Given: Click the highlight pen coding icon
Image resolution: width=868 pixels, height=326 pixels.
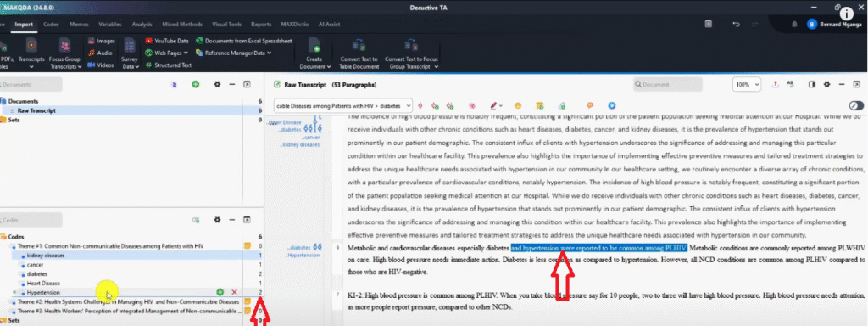Looking at the screenshot, I should point(493,105).
